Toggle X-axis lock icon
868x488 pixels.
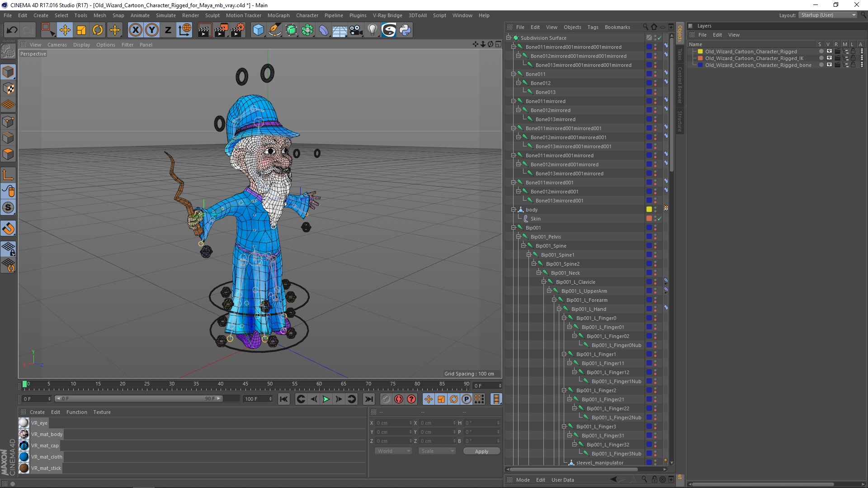pos(135,30)
